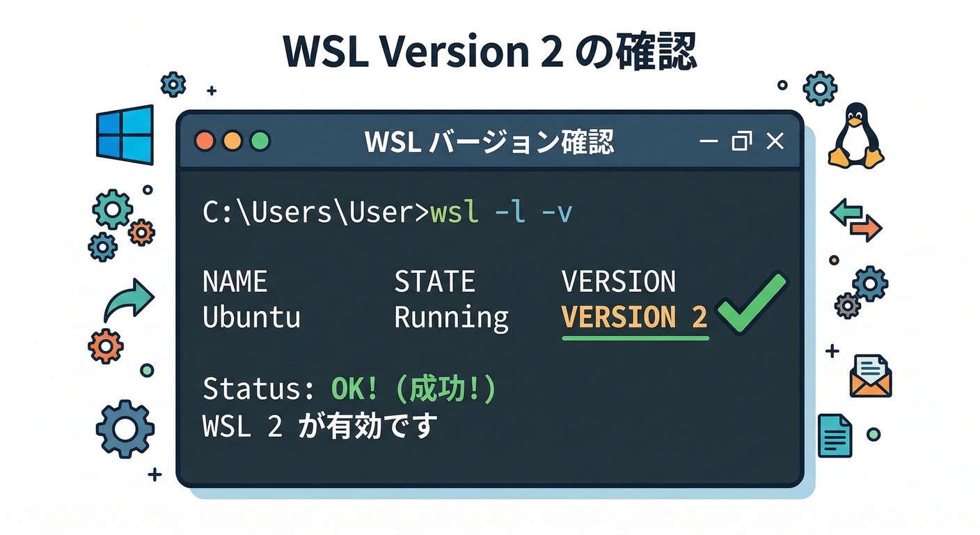The height and width of the screenshot is (535, 980).
Task: Click the curved green arrow icon
Action: click(x=129, y=298)
